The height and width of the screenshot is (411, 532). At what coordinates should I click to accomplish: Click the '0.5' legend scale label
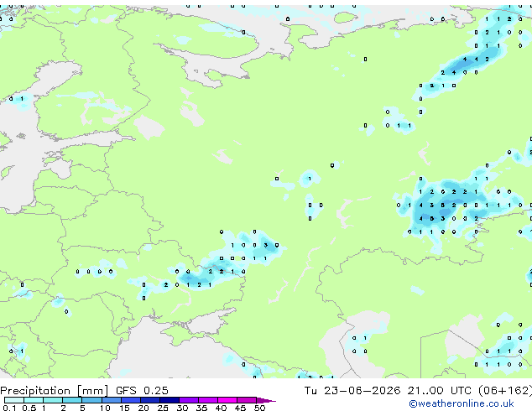[29, 408]
